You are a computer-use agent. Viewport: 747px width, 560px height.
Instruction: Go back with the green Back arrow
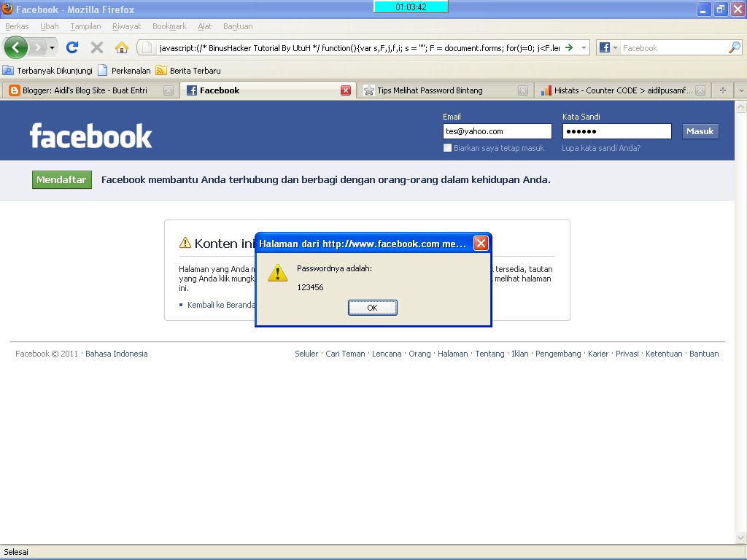(x=16, y=47)
